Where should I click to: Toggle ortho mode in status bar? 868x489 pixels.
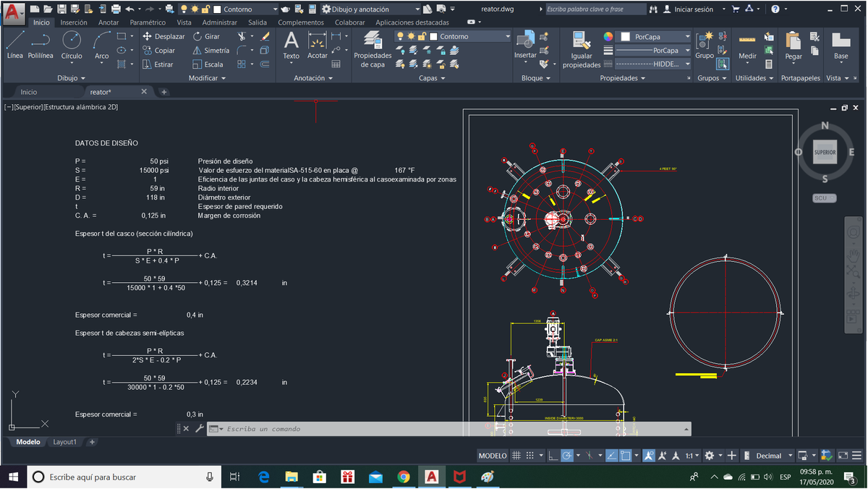click(x=553, y=456)
